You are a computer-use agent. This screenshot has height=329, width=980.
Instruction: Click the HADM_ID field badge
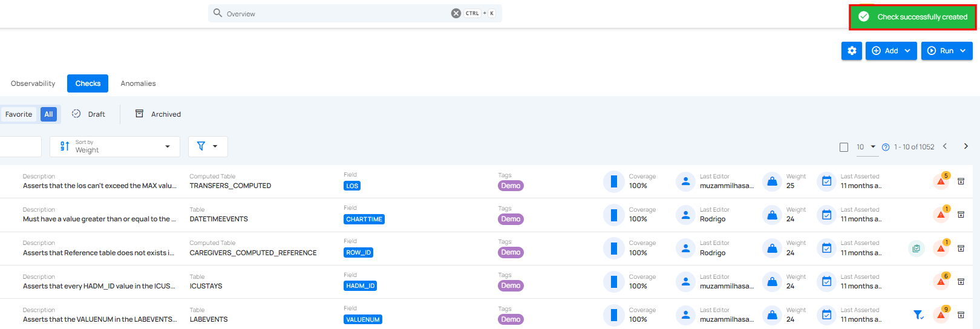click(360, 286)
